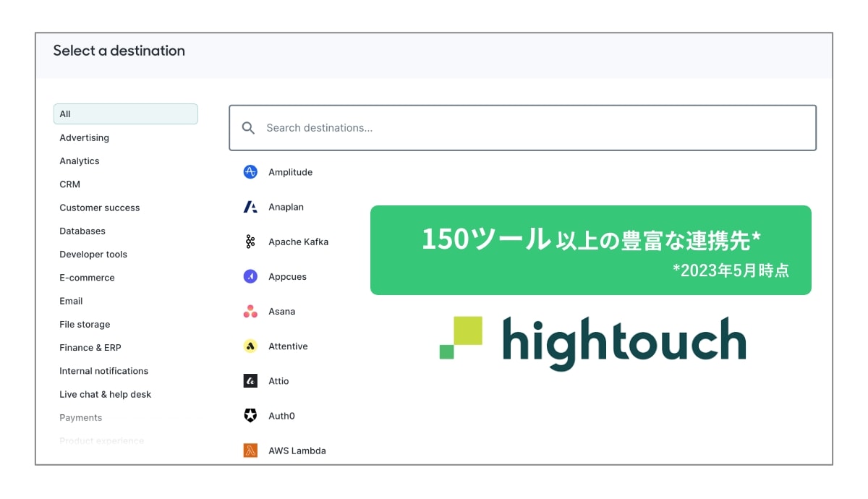Filter by Customer success category

(100, 208)
